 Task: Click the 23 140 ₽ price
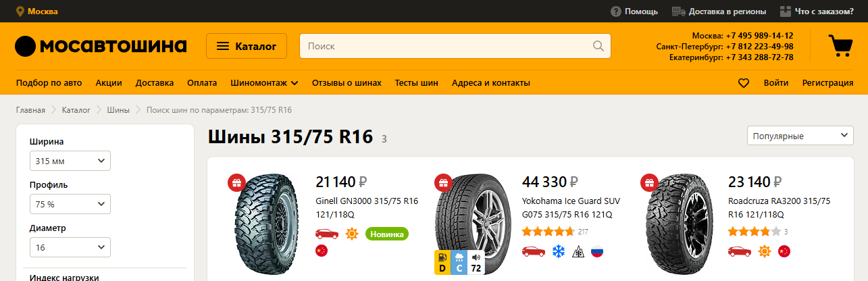click(x=755, y=181)
